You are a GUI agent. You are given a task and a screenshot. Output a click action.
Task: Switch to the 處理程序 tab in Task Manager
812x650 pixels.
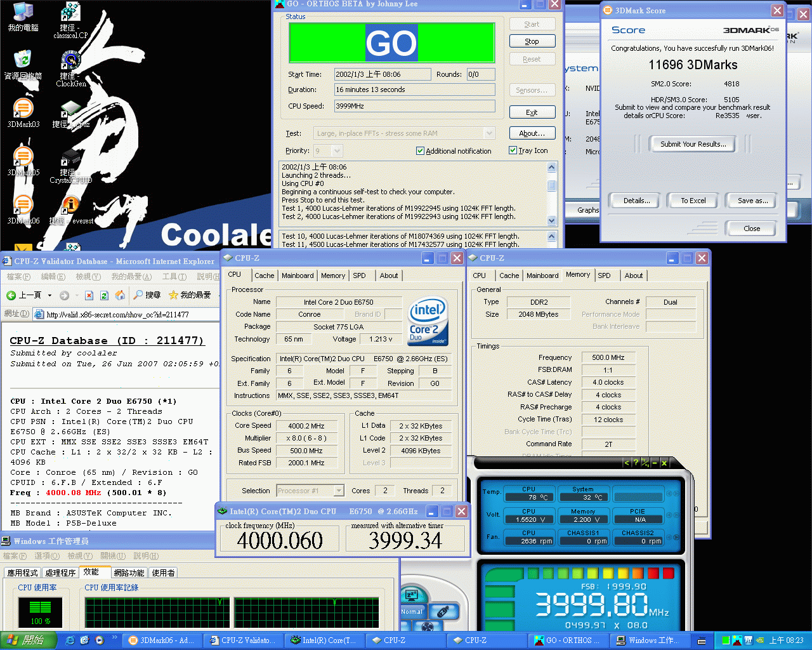click(60, 573)
